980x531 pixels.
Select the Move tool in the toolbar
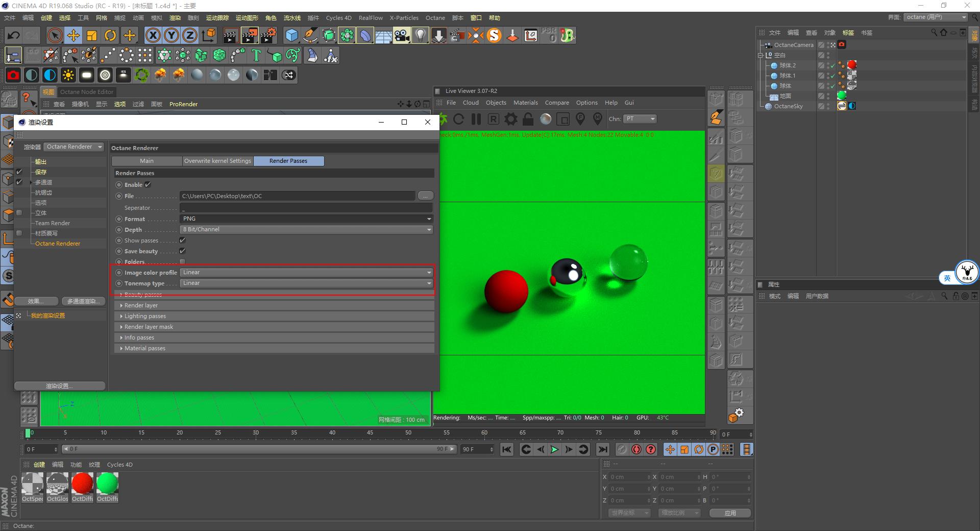tap(73, 35)
